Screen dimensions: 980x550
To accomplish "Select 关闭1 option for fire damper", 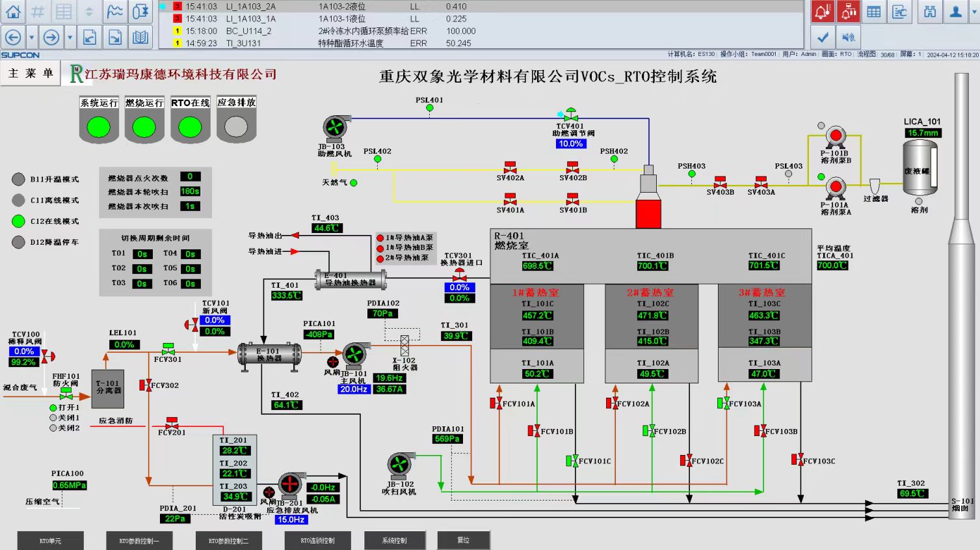I will (53, 418).
